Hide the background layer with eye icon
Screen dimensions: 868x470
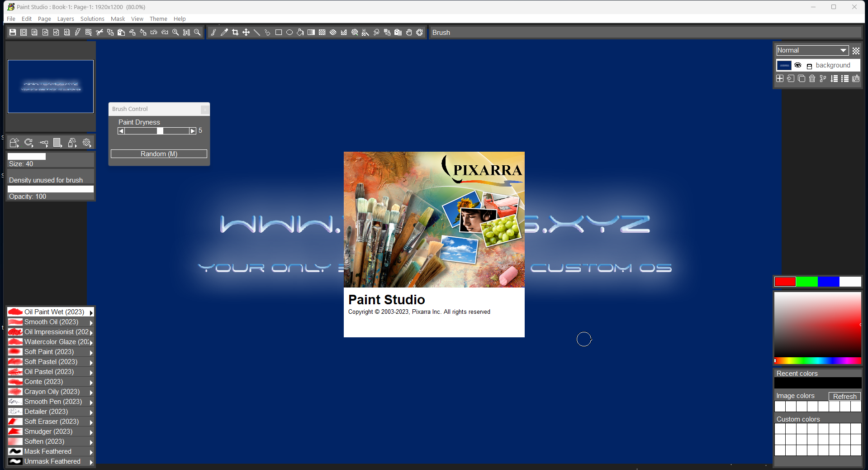798,65
